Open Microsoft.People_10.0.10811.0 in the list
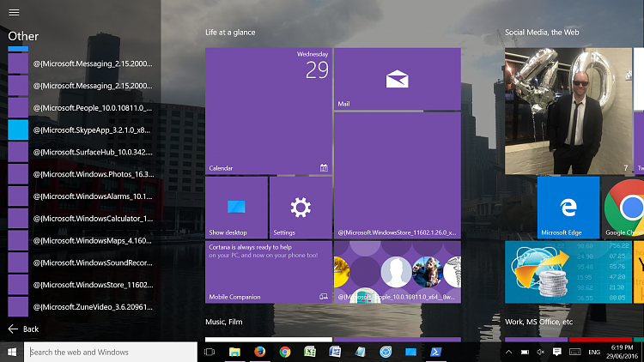The height and width of the screenshot is (362, 644). pos(81,108)
